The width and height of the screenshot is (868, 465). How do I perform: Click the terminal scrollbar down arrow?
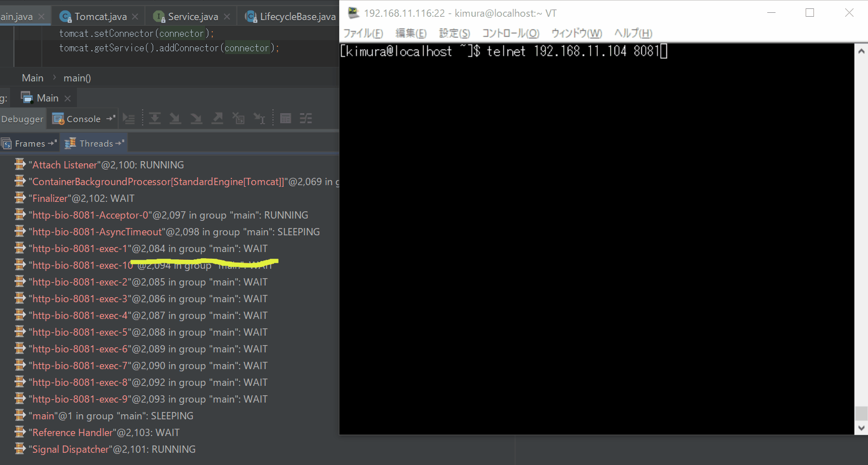tap(861, 428)
